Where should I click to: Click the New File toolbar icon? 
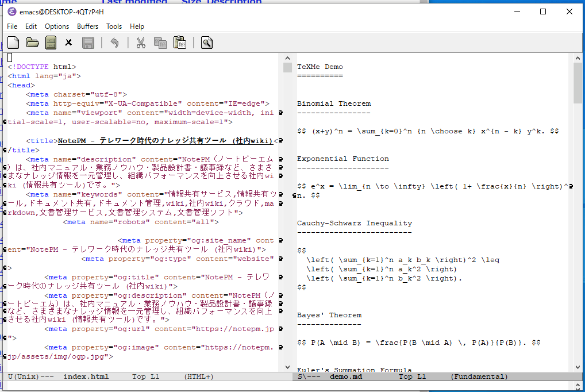click(13, 43)
